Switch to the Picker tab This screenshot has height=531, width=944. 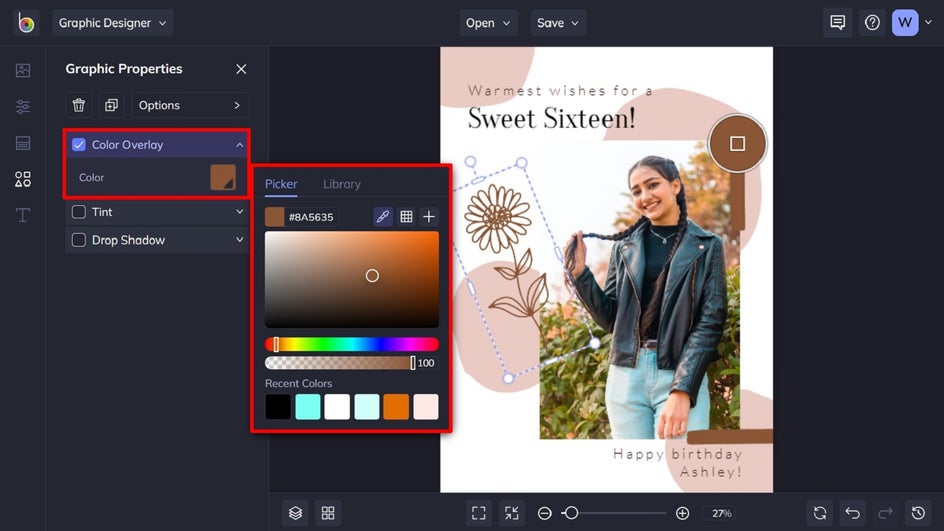(281, 184)
